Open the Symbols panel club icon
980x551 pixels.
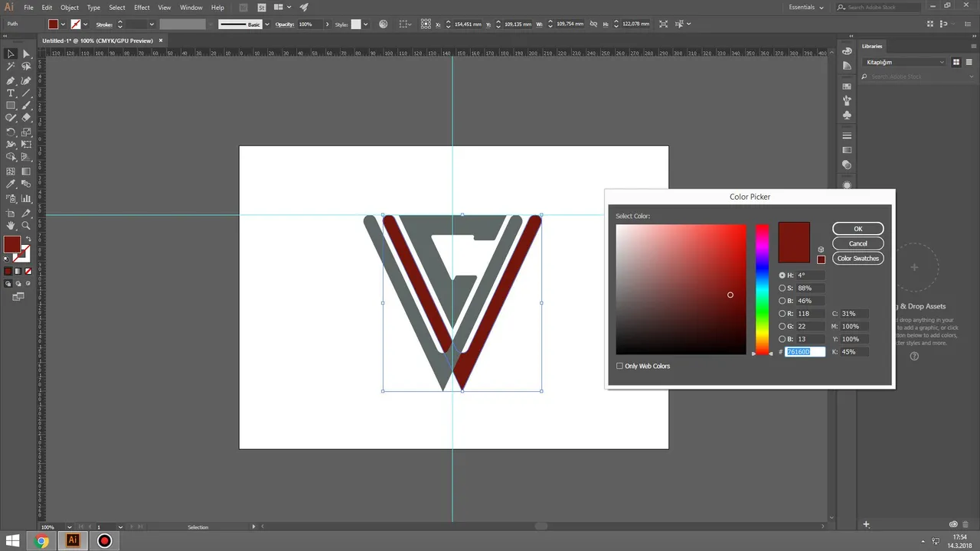point(847,115)
